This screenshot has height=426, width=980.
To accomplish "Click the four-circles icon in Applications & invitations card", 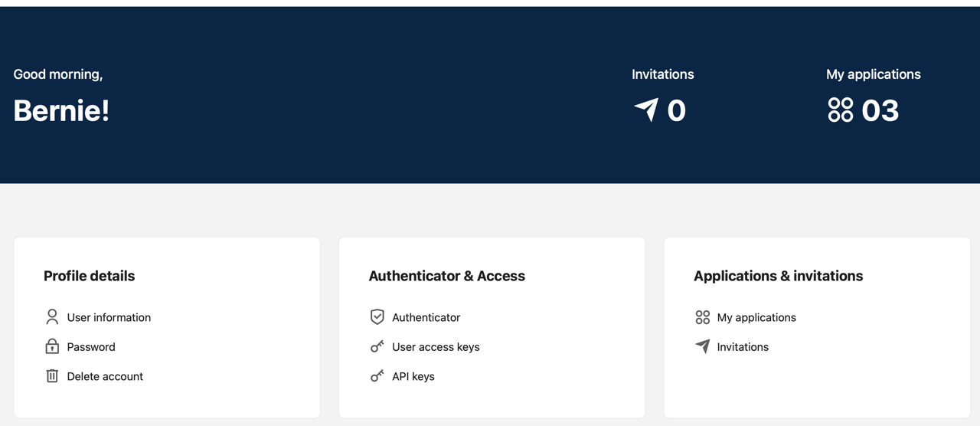I will pyautogui.click(x=702, y=317).
